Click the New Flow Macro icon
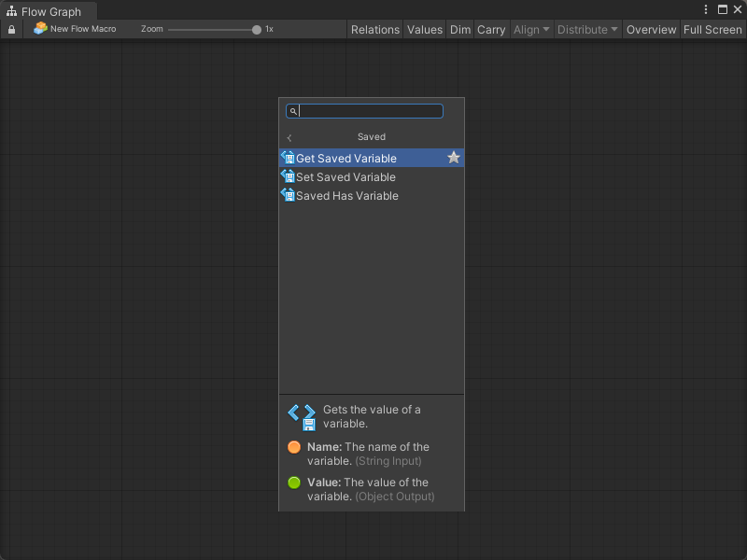 coord(40,29)
